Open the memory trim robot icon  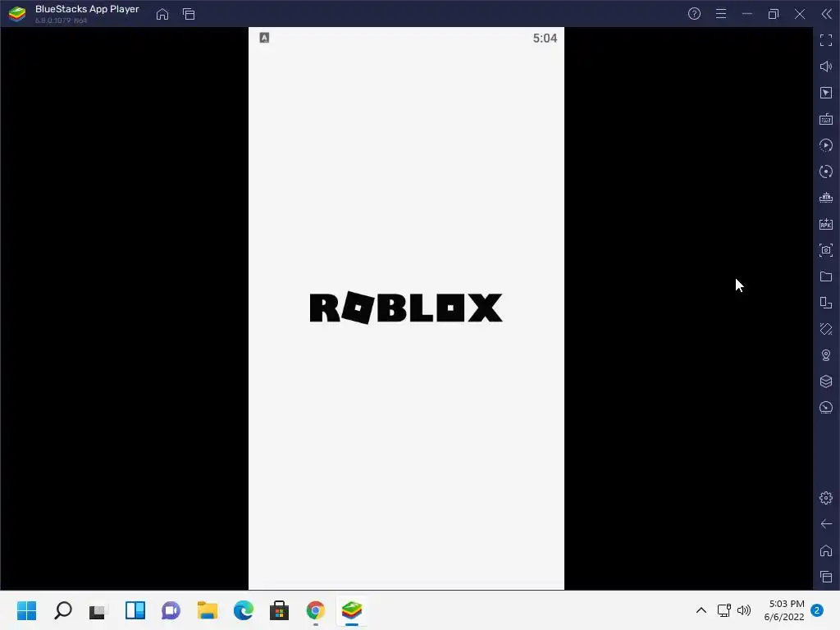(826, 198)
